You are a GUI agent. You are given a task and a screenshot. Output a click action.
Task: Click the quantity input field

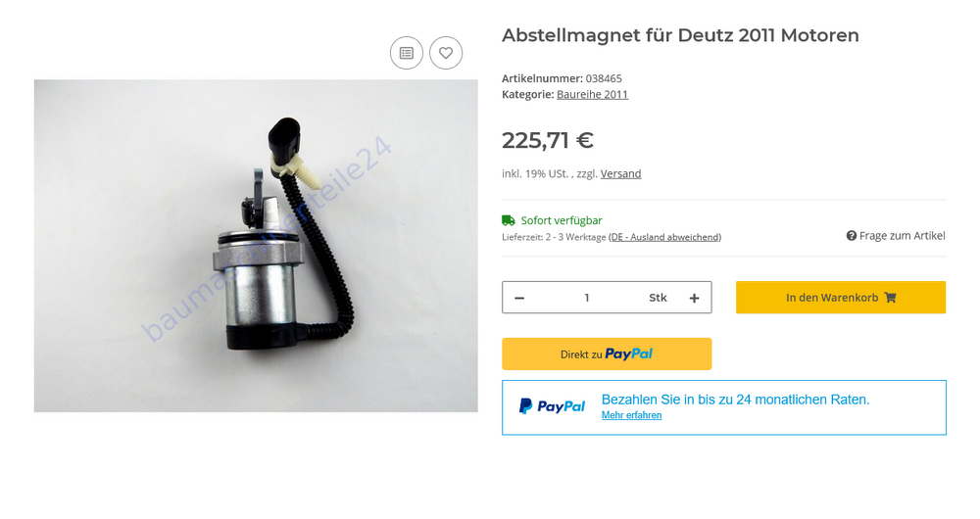pyautogui.click(x=587, y=298)
